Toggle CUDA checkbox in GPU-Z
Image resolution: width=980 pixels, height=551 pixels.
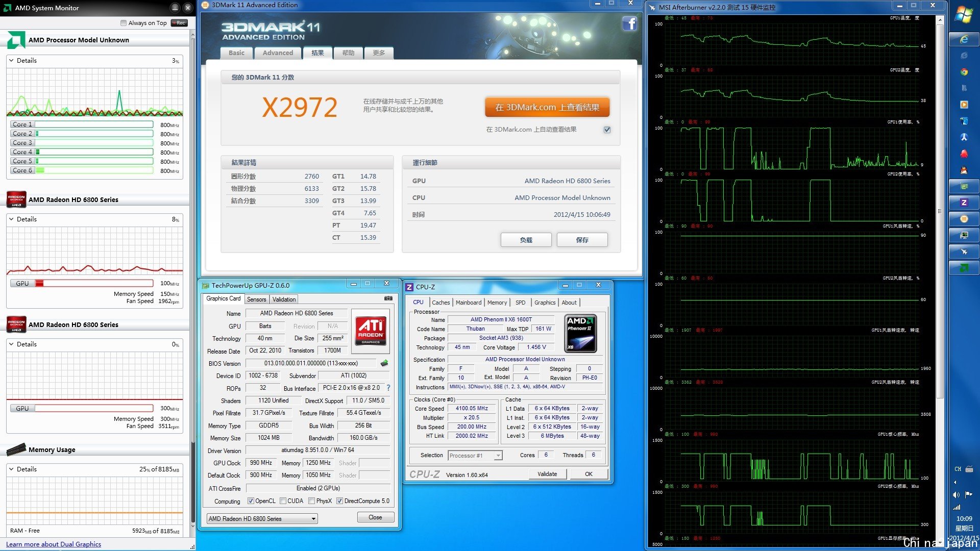(283, 501)
